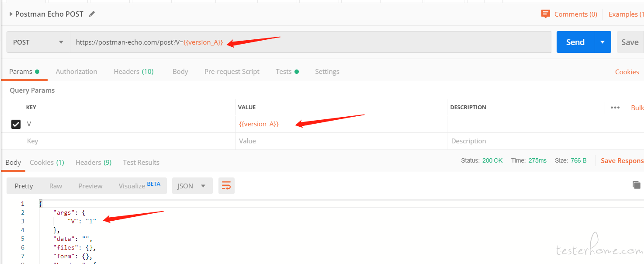Click the empty Value input field
This screenshot has width=644, height=264.
[x=341, y=141]
